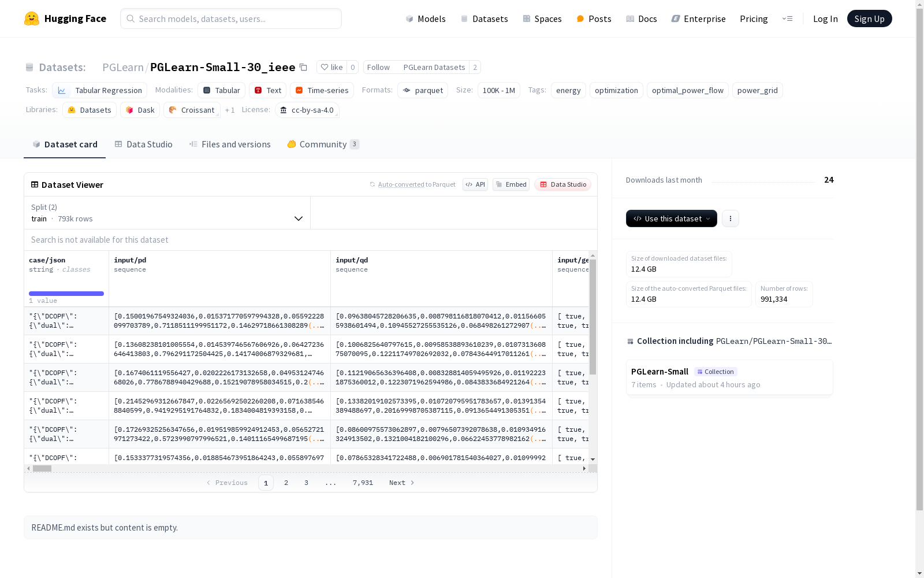Click the case/json value distribution bar
The width and height of the screenshot is (924, 578).
(66, 294)
